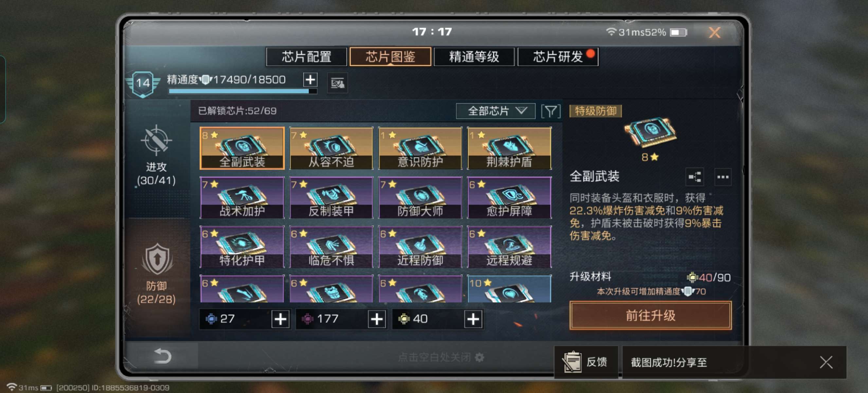
Task: Switch to the 芯片配置 tab
Action: (306, 57)
